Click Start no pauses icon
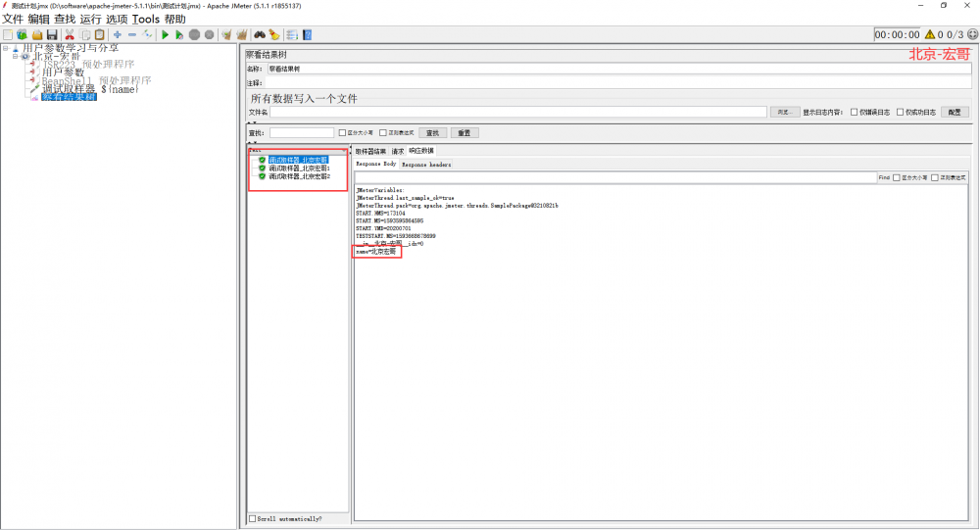This screenshot has width=980, height=530. (x=179, y=35)
